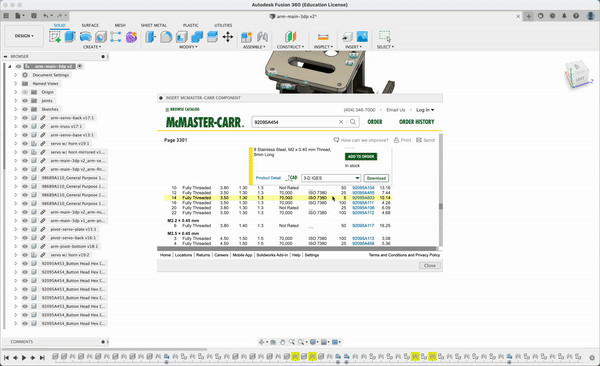Clear the McMaster-Carr search field

tap(341, 122)
